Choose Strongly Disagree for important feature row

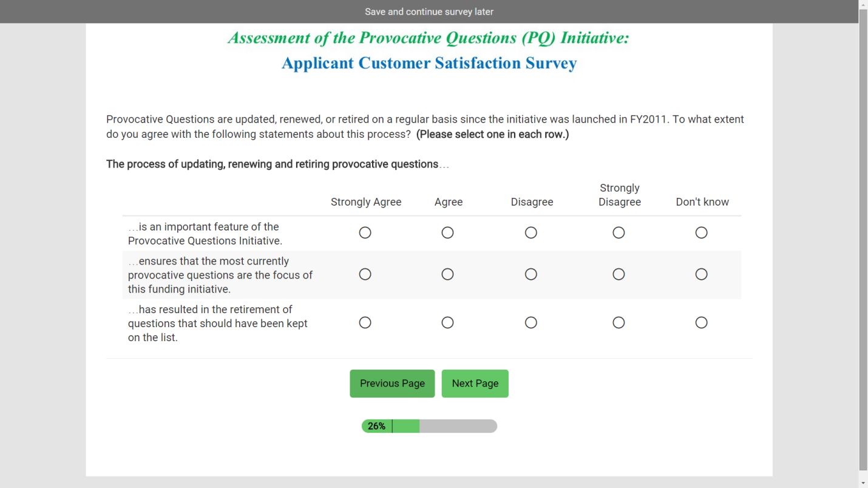coord(619,232)
